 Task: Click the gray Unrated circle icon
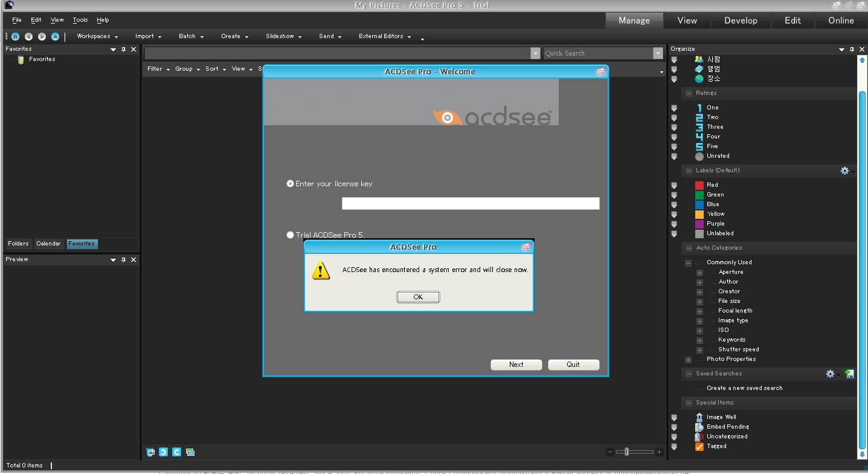(699, 156)
